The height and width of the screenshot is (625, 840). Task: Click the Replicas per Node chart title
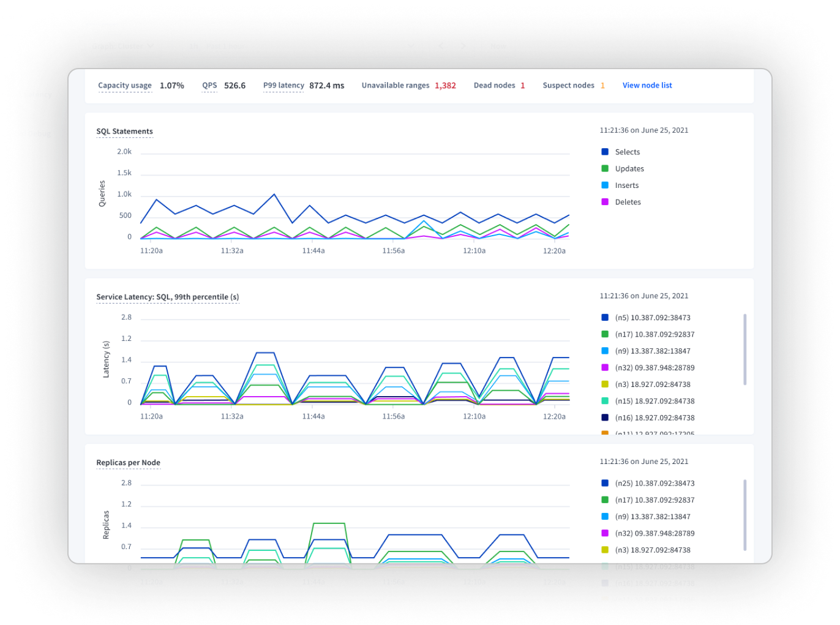(x=129, y=463)
